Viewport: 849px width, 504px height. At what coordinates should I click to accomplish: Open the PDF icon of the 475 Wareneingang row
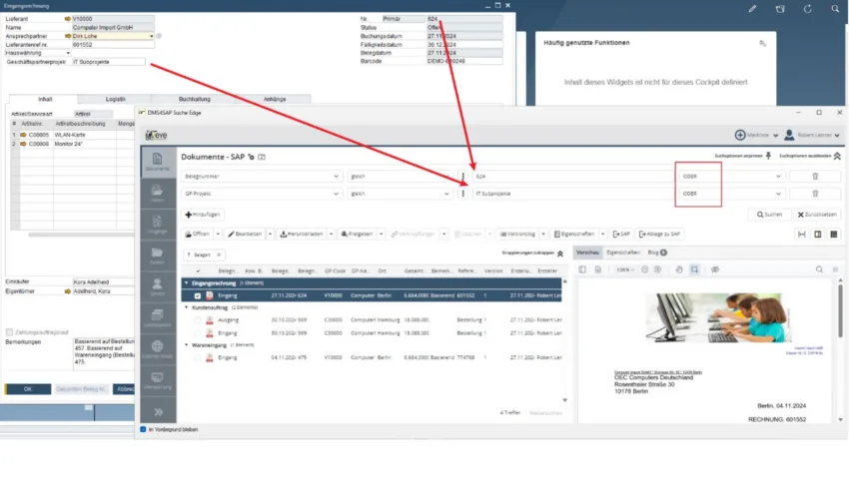click(x=210, y=357)
